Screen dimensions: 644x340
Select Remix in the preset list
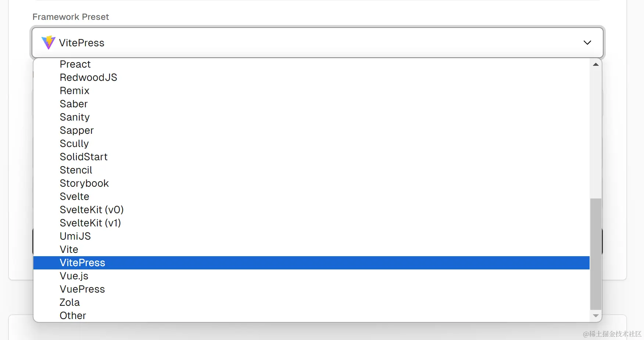coord(311,91)
